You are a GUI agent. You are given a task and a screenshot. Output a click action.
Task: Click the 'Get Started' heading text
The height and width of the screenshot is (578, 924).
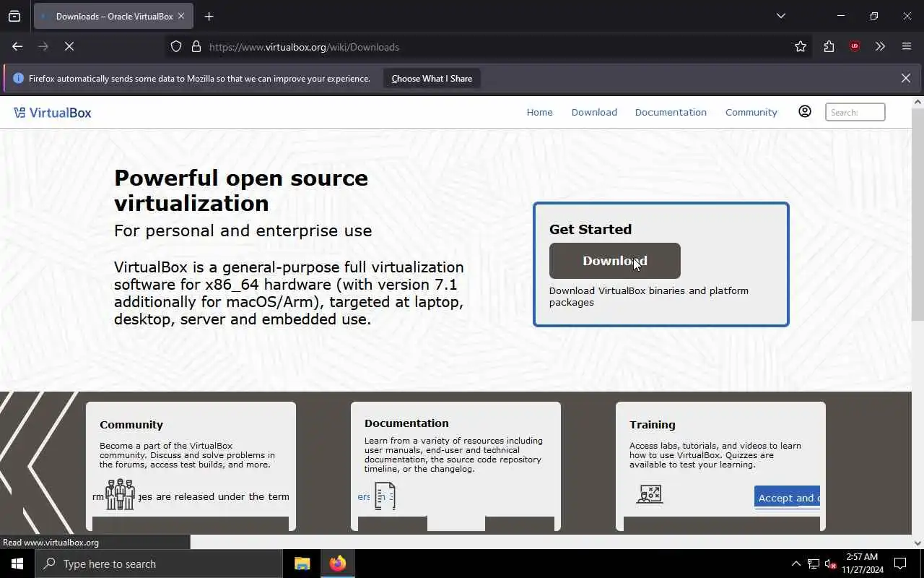tap(590, 229)
